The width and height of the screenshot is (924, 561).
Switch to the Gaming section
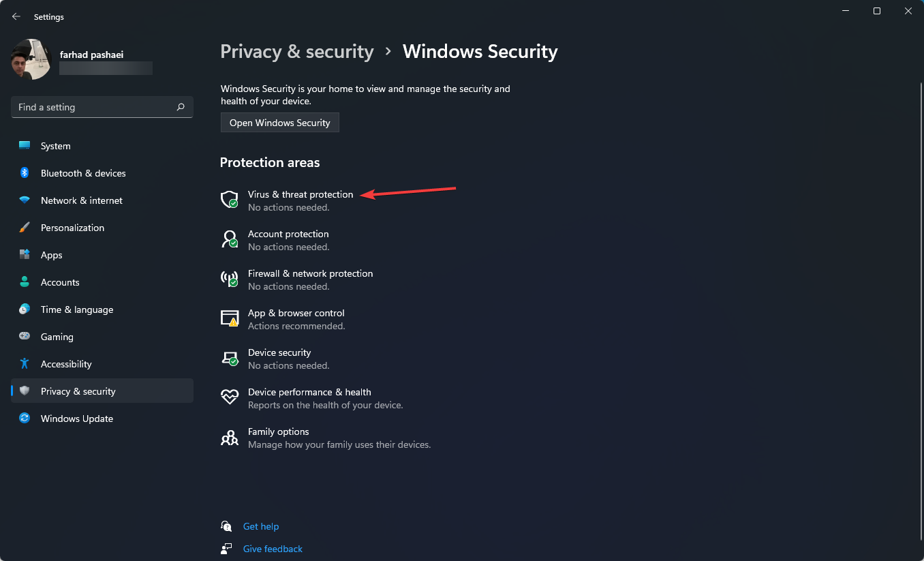coord(57,336)
